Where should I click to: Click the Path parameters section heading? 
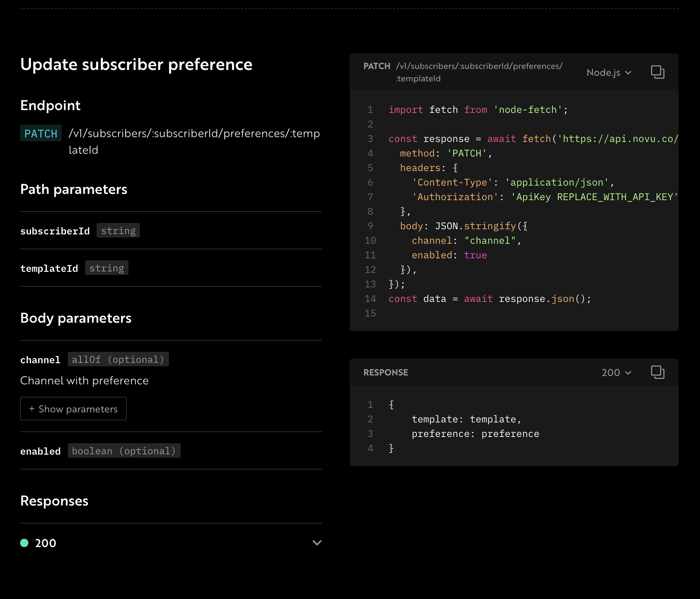coord(74,189)
